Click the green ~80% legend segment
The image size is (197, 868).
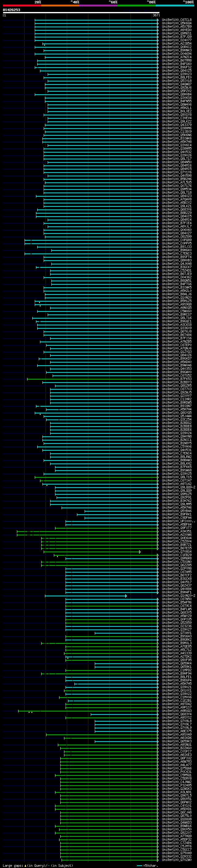tap(137, 6)
